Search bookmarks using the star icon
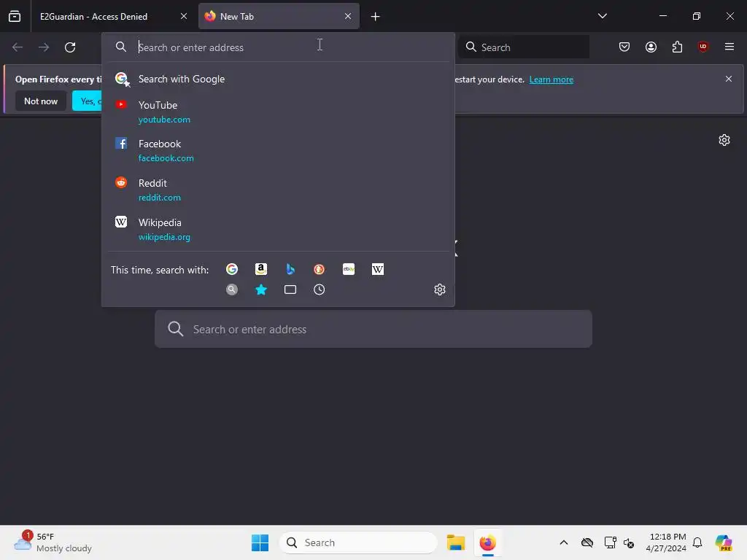 click(x=261, y=289)
